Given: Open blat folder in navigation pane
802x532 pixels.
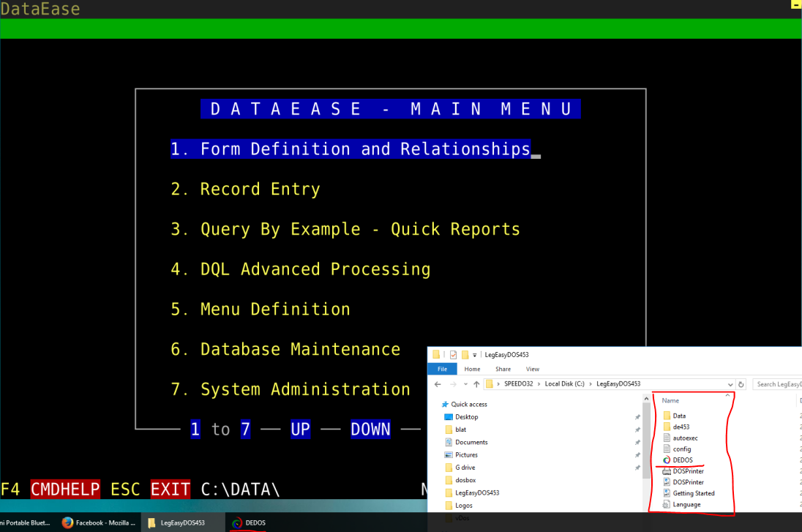Looking at the screenshot, I should pyautogui.click(x=460, y=430).
